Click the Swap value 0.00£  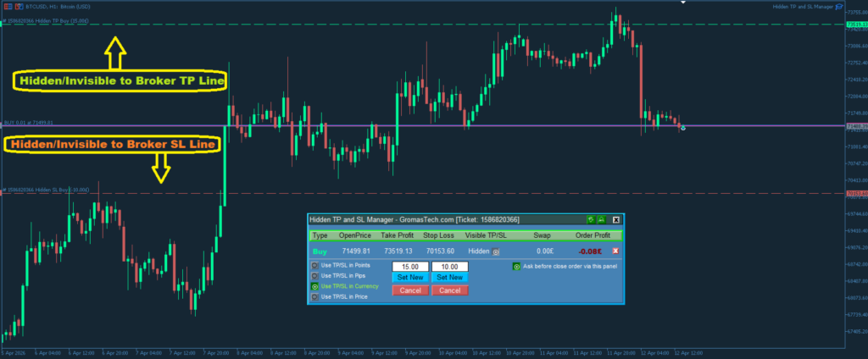click(545, 251)
